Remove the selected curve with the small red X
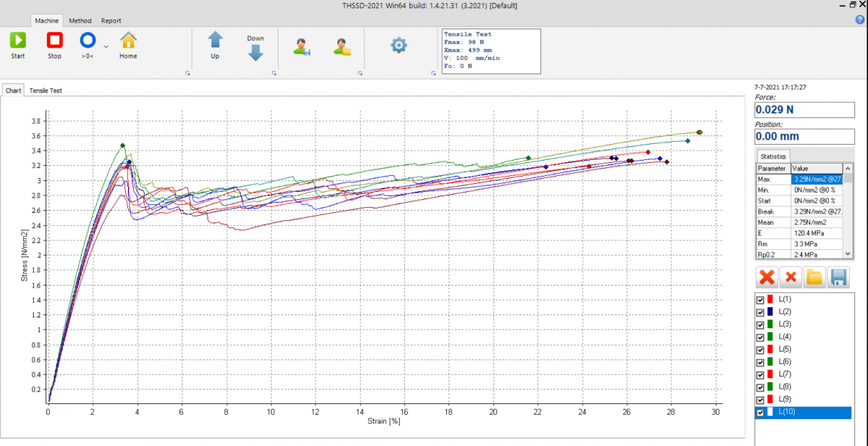 click(x=791, y=277)
